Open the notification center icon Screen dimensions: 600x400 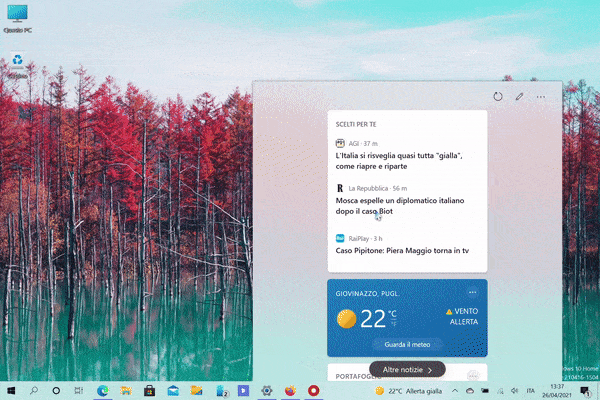[x=585, y=391]
